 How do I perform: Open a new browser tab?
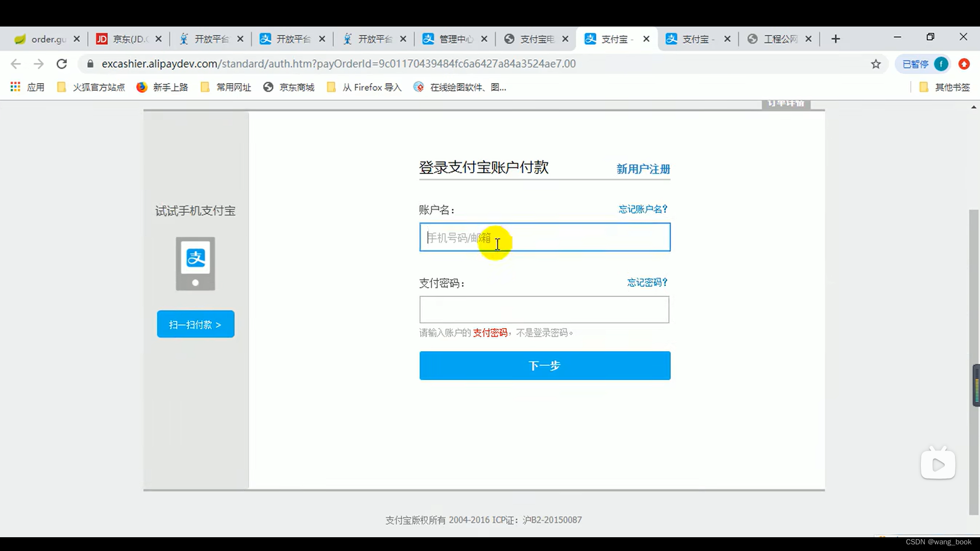(x=836, y=39)
